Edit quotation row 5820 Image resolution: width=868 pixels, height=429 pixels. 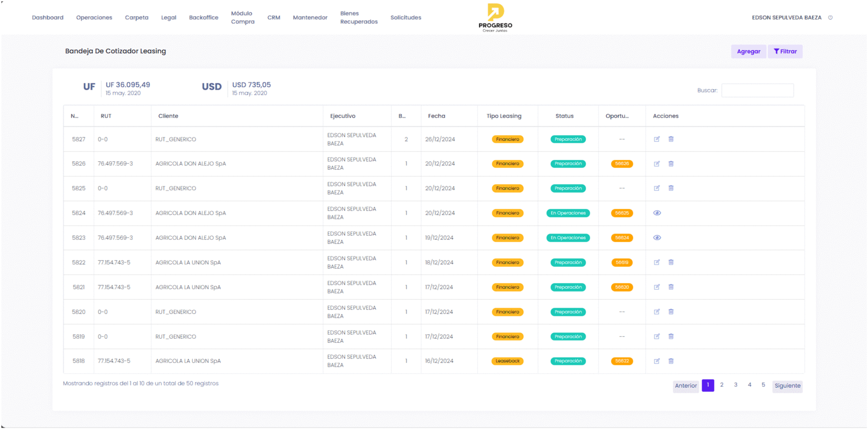[x=657, y=312]
